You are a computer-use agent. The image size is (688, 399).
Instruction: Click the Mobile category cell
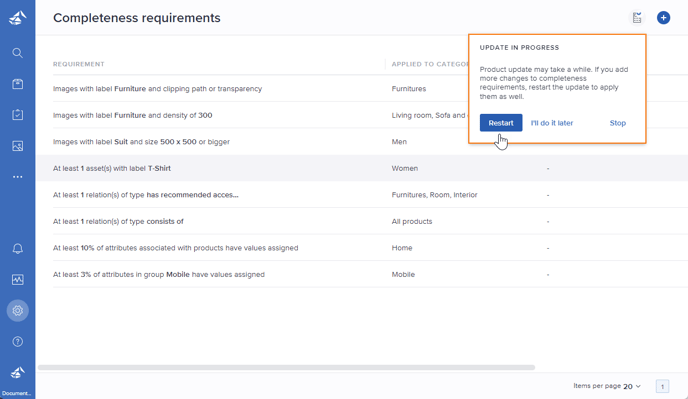(403, 274)
